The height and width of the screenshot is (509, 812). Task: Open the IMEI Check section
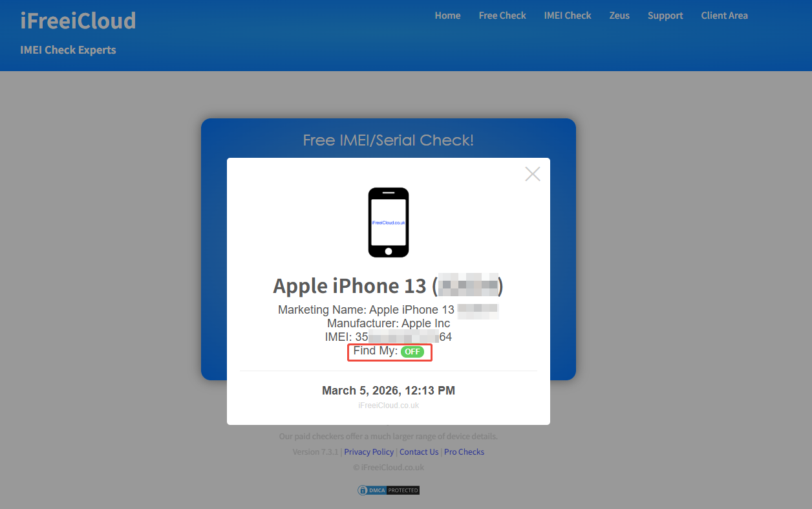coord(568,15)
